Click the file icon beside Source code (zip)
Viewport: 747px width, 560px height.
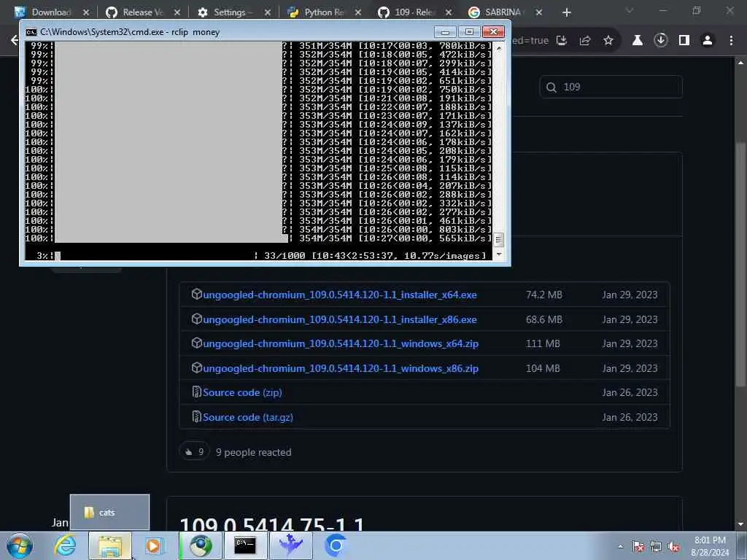pos(196,392)
